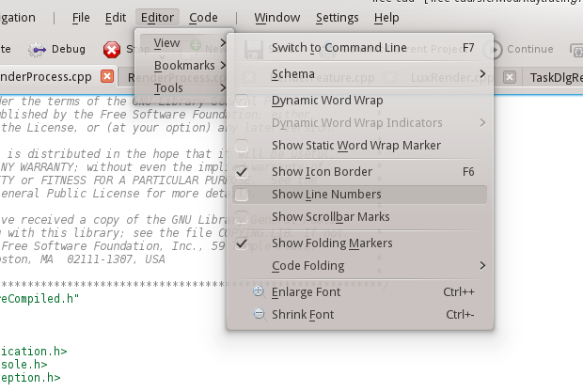Expand the Code Folding submenu
Image resolution: width=583 pixels, height=392 pixels.
pyautogui.click(x=359, y=266)
